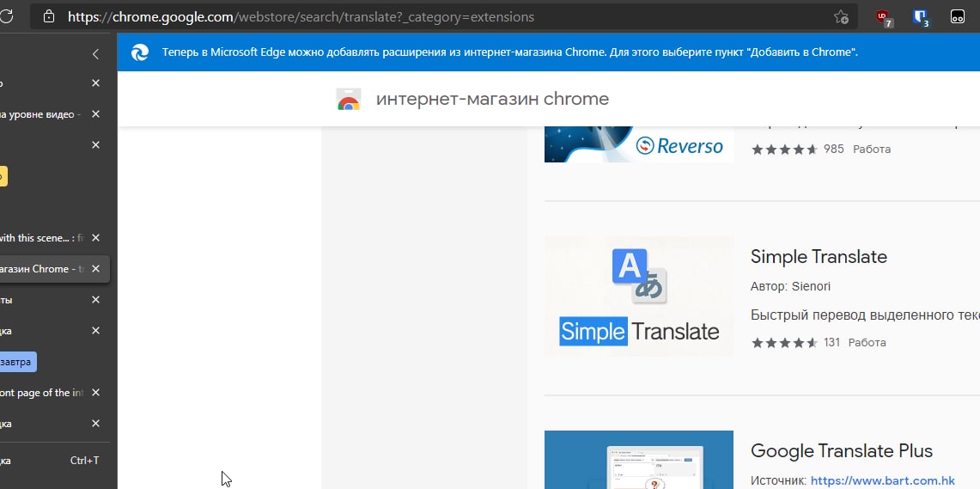Close the 'with this scene...' tab
Screen dimensions: 980x489
95,237
